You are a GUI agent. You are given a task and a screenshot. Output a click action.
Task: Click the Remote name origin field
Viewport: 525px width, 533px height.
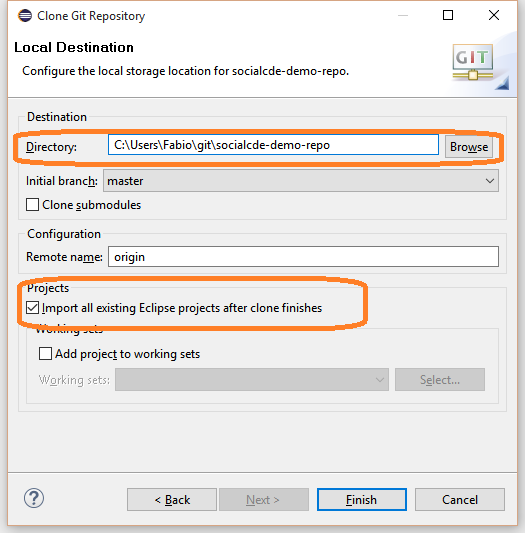pos(303,257)
